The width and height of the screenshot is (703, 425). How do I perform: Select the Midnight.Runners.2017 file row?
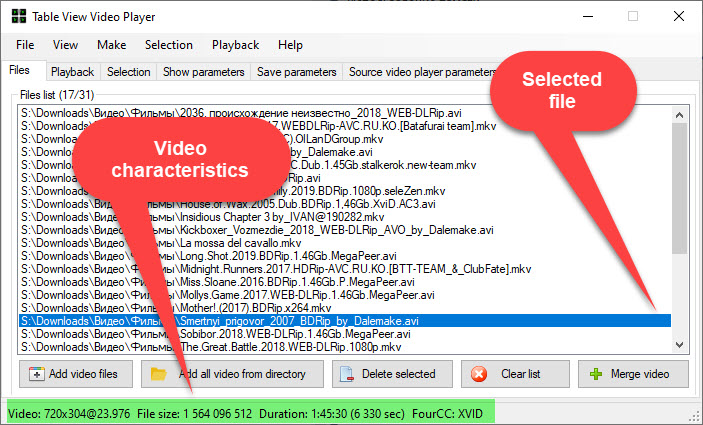[x=344, y=269]
